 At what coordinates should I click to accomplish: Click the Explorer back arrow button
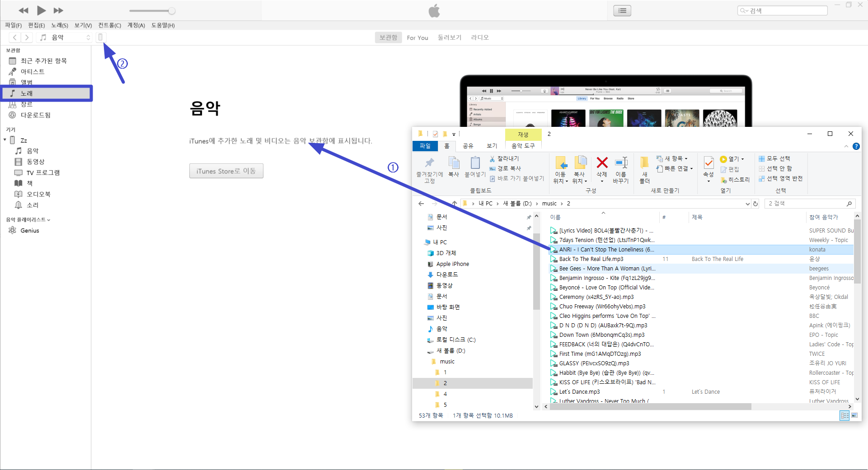[421, 204]
